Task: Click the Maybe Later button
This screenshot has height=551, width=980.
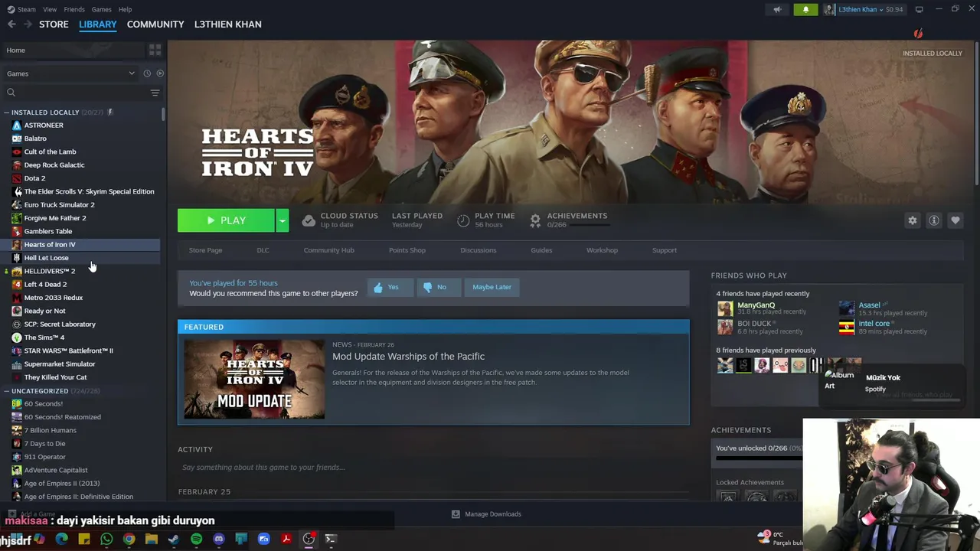Action: (492, 287)
